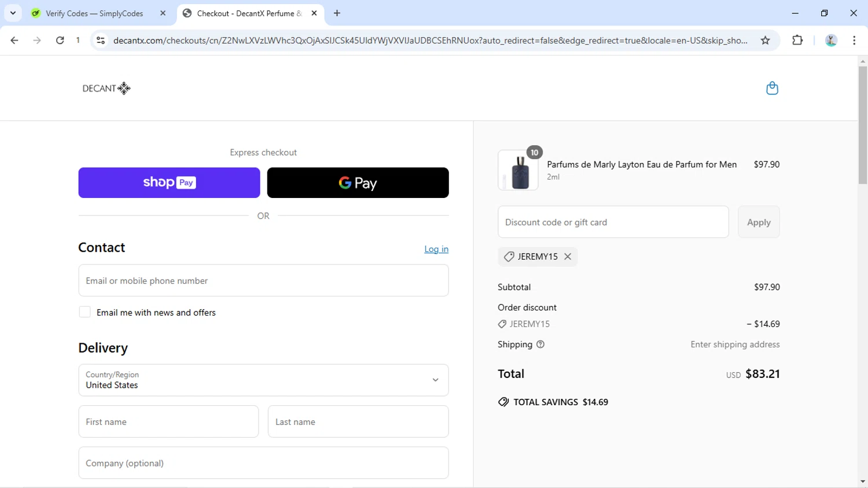Open the tab search dropdown
868x488 pixels.
[x=13, y=13]
